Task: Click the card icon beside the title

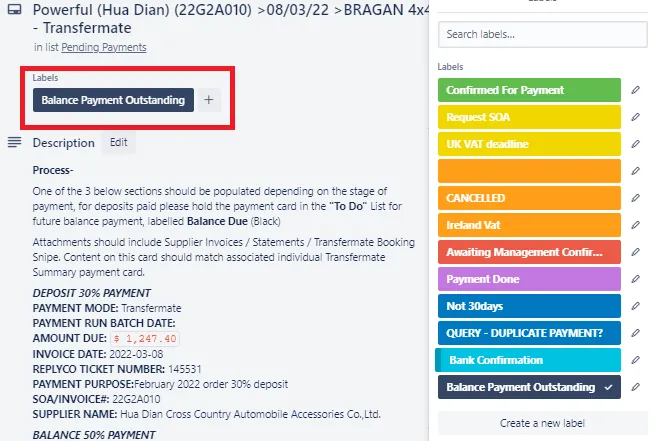Action: [x=15, y=9]
